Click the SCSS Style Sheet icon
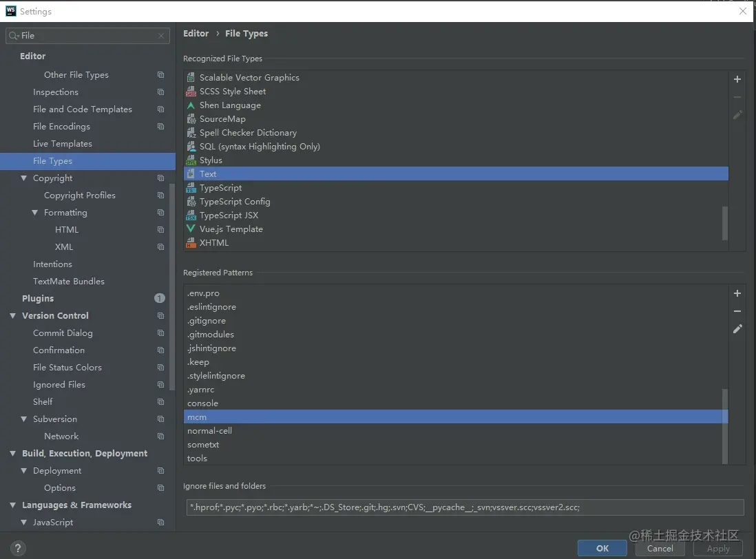Screen dimensions: 756x559 point(191,91)
